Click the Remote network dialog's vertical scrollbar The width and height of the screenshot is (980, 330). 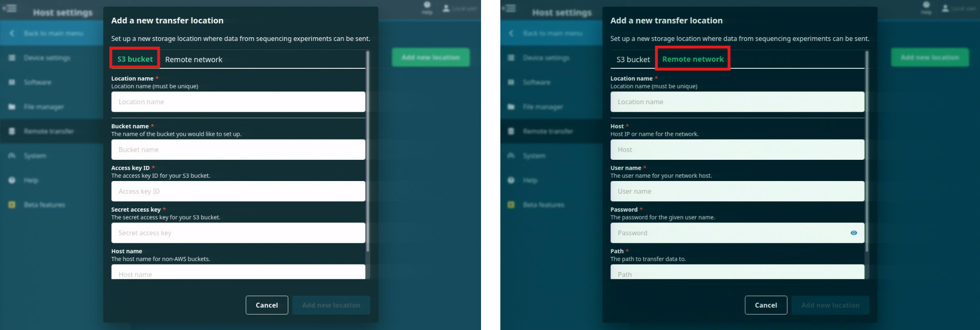coord(867,151)
